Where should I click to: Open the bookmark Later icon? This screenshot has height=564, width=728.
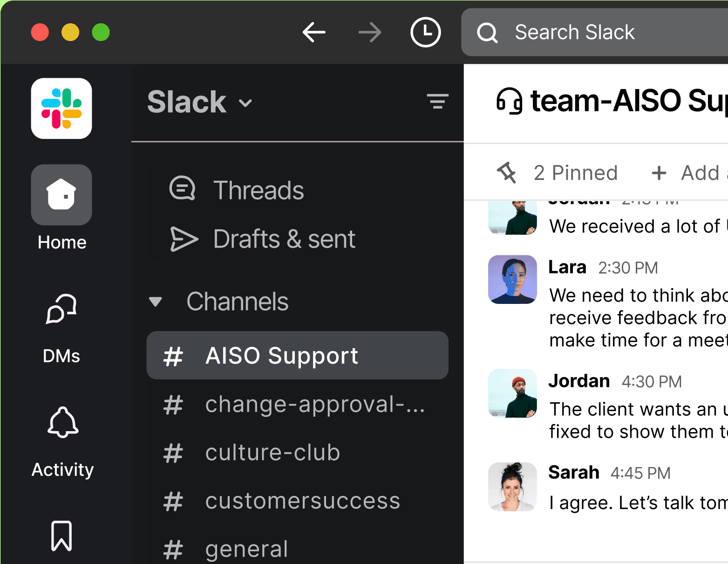(61, 536)
